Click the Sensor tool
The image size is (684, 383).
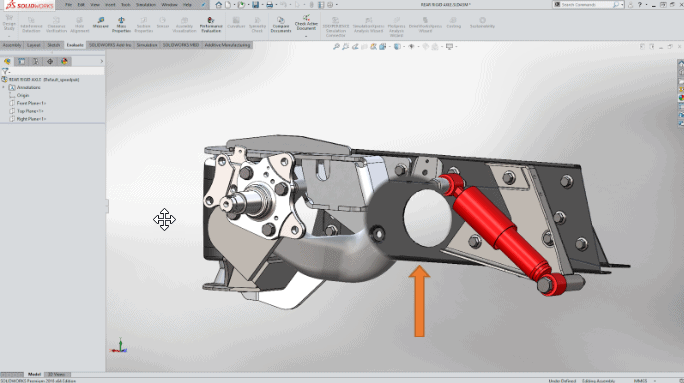(x=163, y=23)
